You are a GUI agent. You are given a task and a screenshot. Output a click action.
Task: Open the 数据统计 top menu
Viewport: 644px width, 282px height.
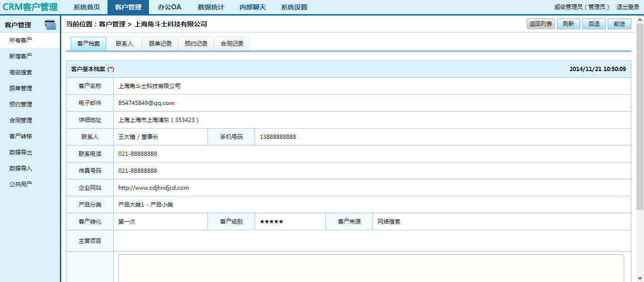(211, 7)
